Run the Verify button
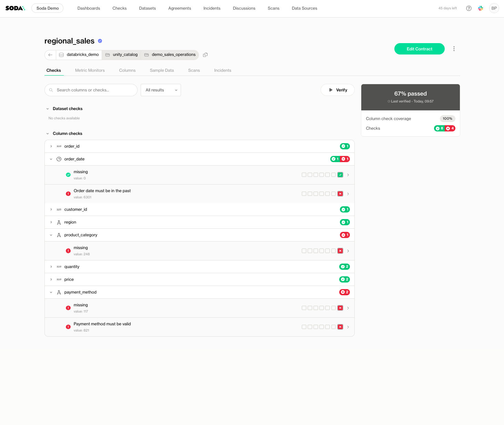 [x=337, y=90]
